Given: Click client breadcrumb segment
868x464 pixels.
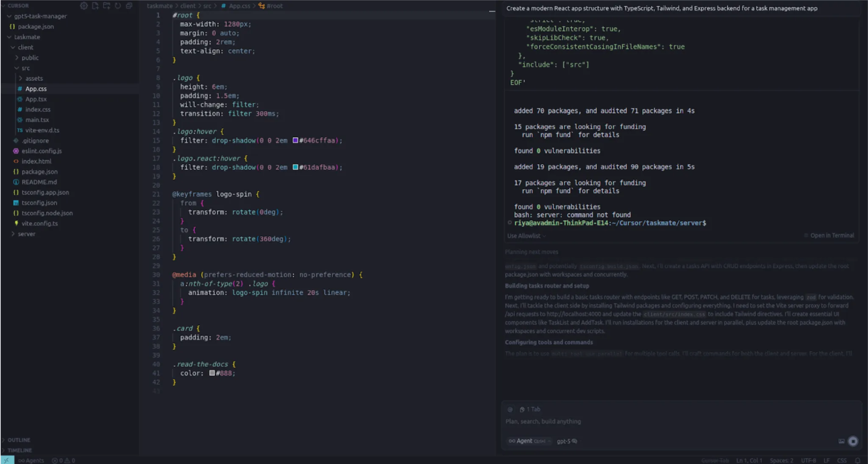Looking at the screenshot, I should 188,6.
